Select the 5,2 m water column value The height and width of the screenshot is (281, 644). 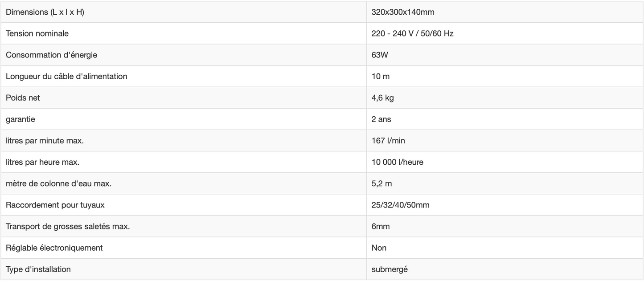[x=381, y=183]
